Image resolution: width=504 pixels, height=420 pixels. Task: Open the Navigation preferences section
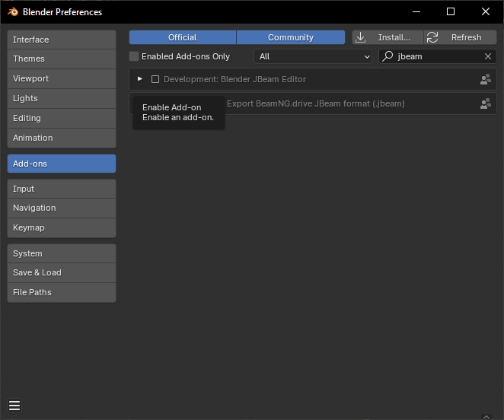pyautogui.click(x=62, y=208)
